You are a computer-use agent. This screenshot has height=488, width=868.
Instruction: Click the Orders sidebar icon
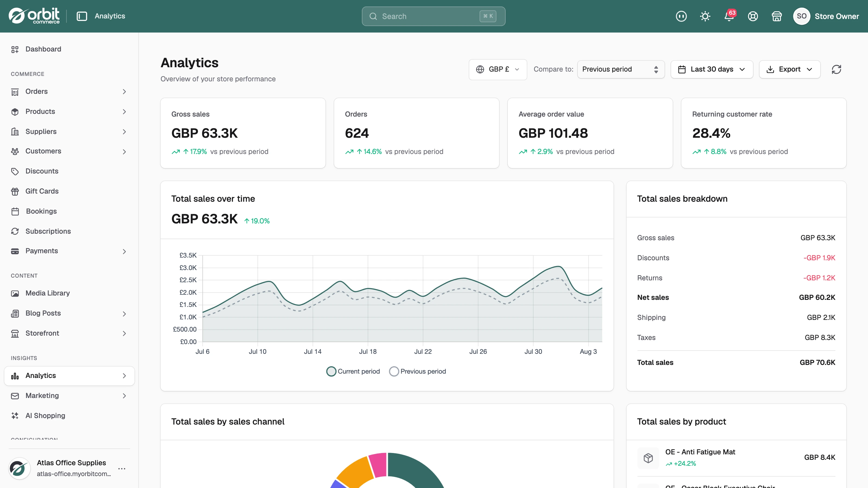15,92
